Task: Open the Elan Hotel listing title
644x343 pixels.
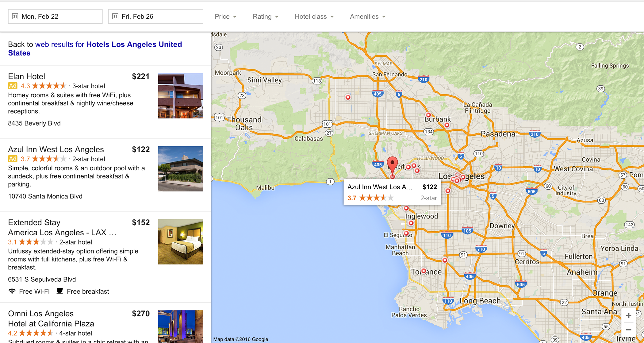Action: [26, 76]
